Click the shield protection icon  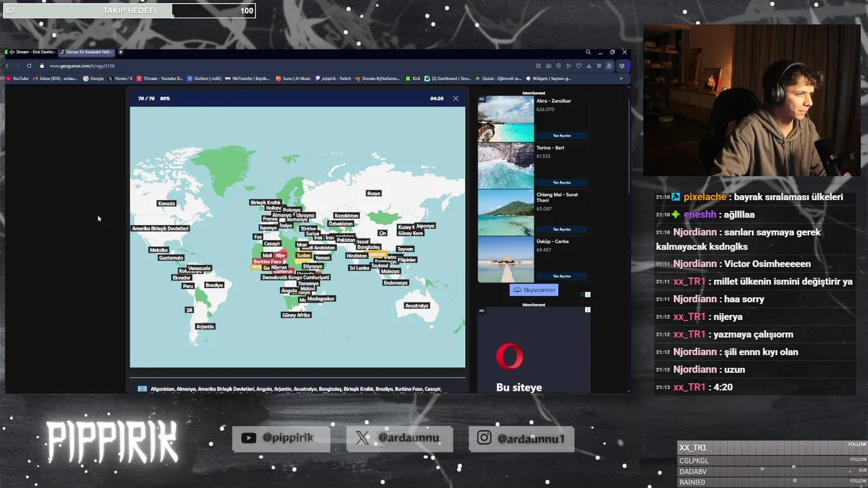(559, 66)
